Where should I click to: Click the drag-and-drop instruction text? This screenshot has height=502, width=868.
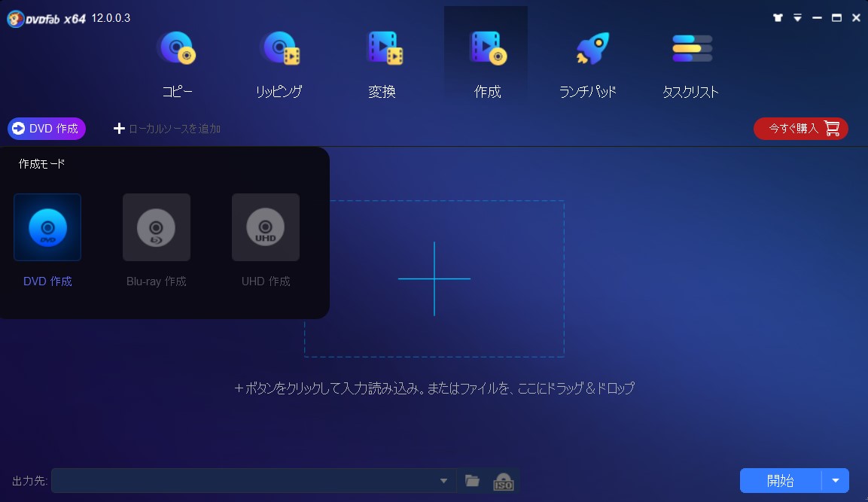[434, 388]
